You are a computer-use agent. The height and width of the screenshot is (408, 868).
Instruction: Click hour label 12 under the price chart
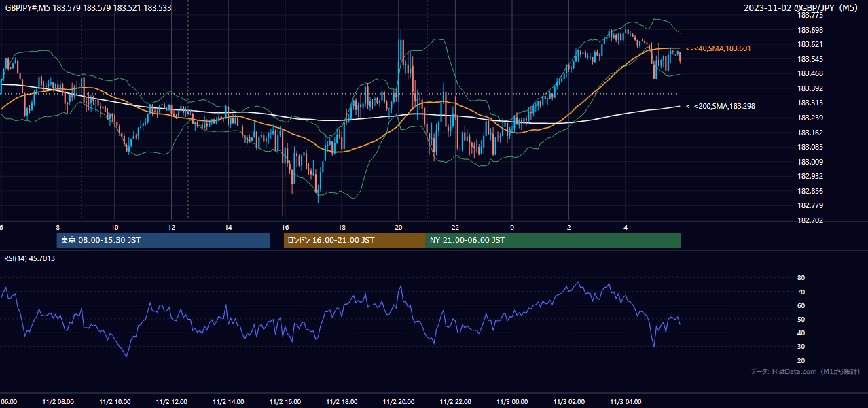172,228
